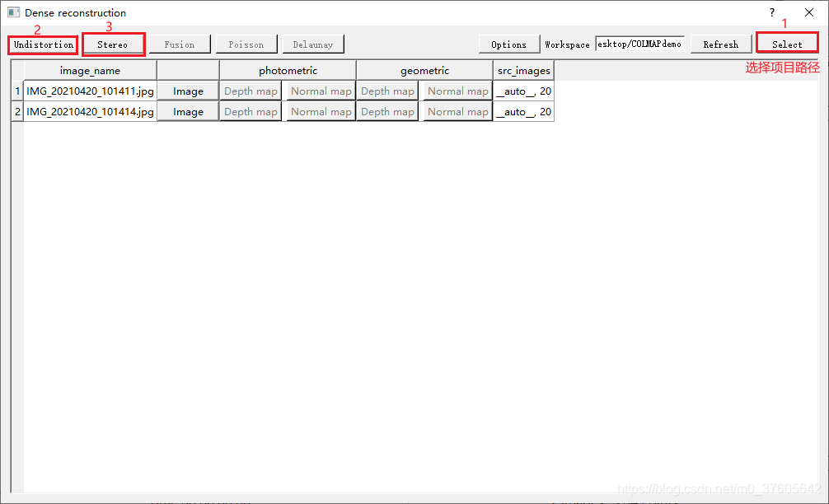Open photometric Depth map of first image
The height and width of the screenshot is (504, 829).
[x=250, y=91]
